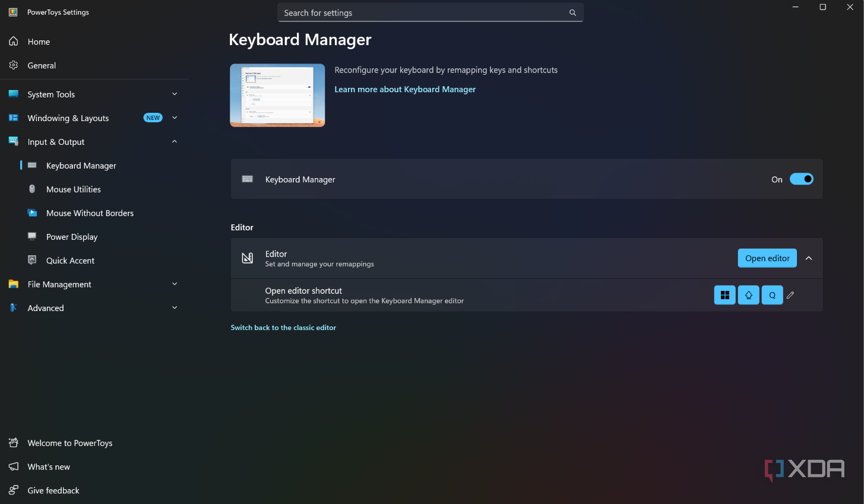Click the PowerToys Settings app logo

coord(13,12)
